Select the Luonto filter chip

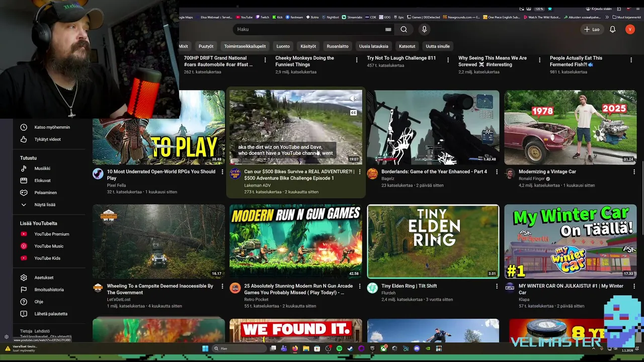point(283,46)
